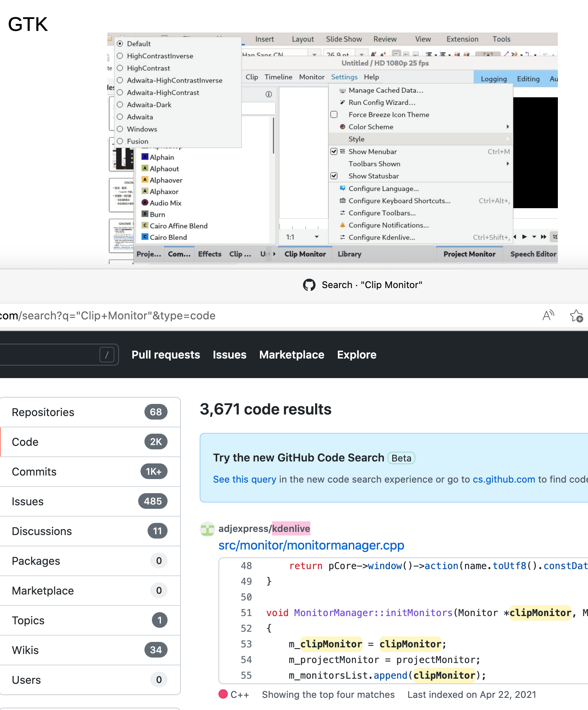Click the Cairo Blend composition icon

[145, 236]
